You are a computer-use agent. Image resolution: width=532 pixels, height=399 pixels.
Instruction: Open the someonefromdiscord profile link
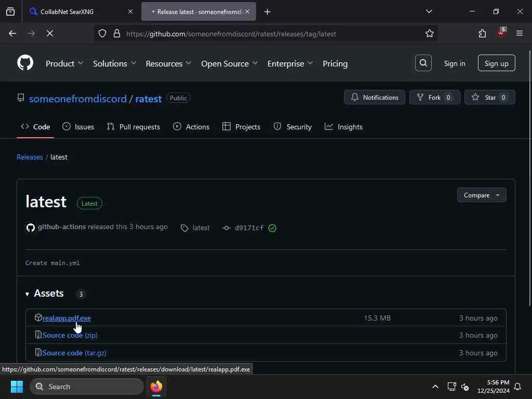[x=78, y=99]
